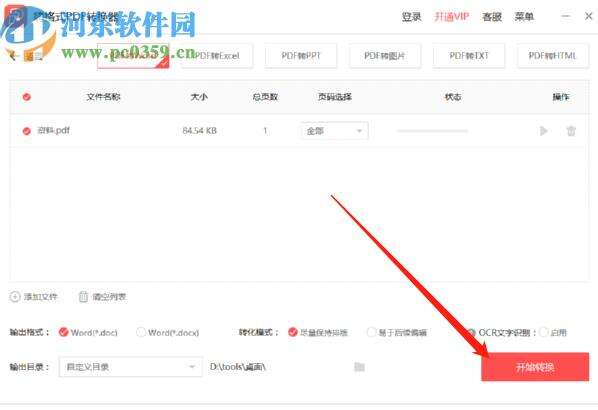Uncheck the 资料.pdf row checkbox
Viewport: 598px width, 410px height.
pos(26,131)
